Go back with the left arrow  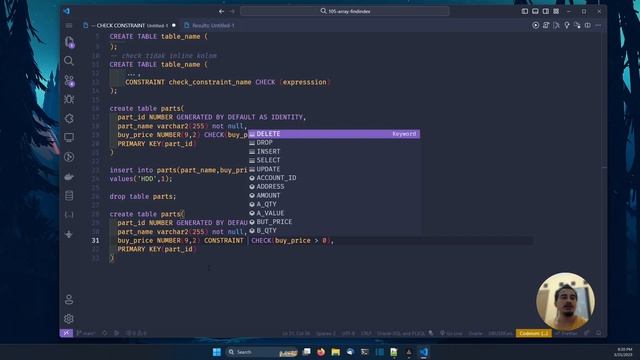pyautogui.click(x=221, y=11)
